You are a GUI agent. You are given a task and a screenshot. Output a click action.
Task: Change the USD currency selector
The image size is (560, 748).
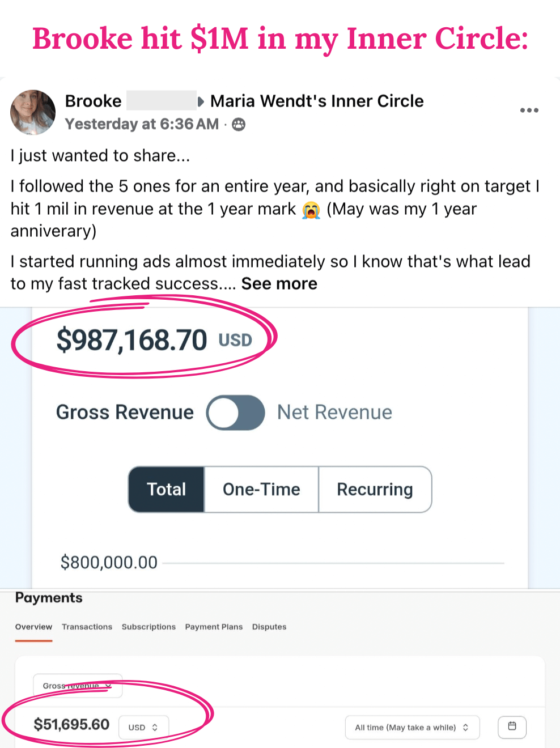point(143,727)
